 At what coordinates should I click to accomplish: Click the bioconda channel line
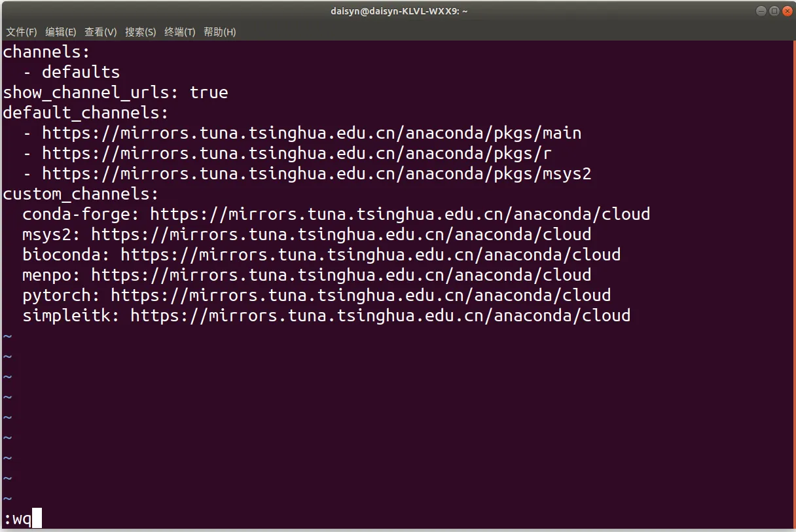(321, 255)
